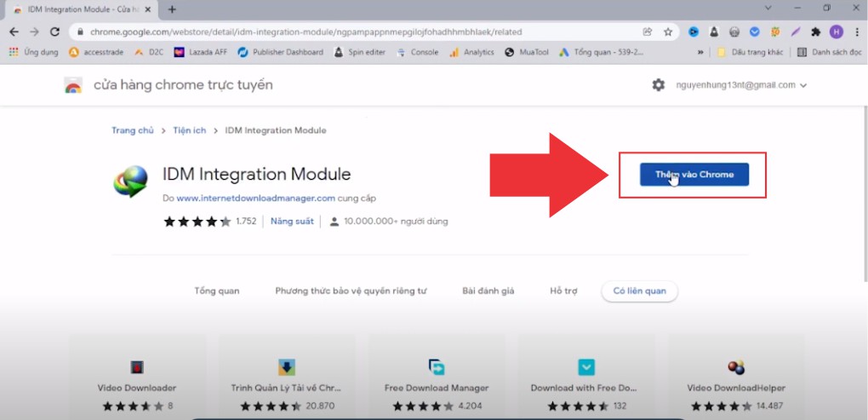Viewport: 868px width, 420px height.
Task: Open the Spin editer bookmark
Action: (x=359, y=52)
